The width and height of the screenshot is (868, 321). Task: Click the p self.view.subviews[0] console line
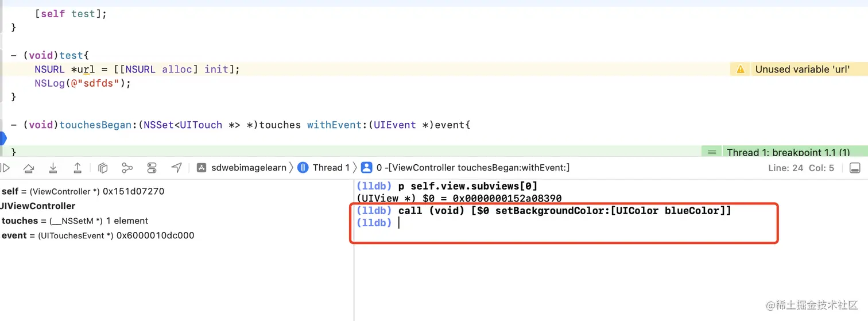[x=447, y=186]
